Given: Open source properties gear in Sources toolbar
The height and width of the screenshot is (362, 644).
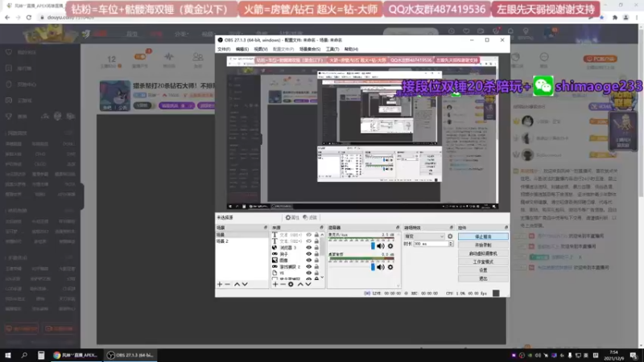Looking at the screenshot, I should [291, 284].
